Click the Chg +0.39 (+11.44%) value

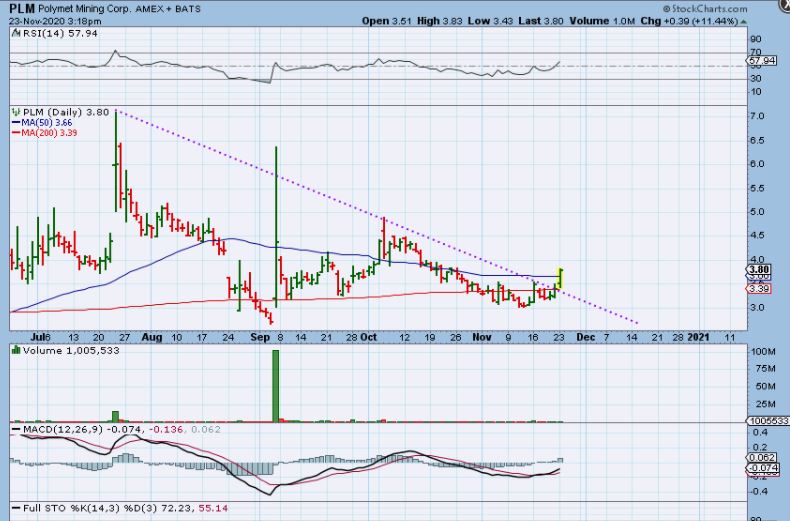[689, 21]
